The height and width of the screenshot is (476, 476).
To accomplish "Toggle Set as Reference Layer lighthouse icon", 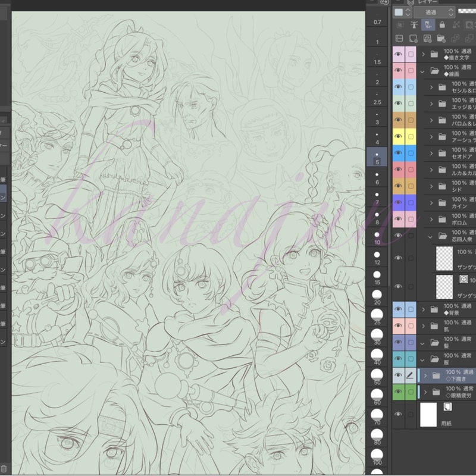I will click(x=414, y=25).
